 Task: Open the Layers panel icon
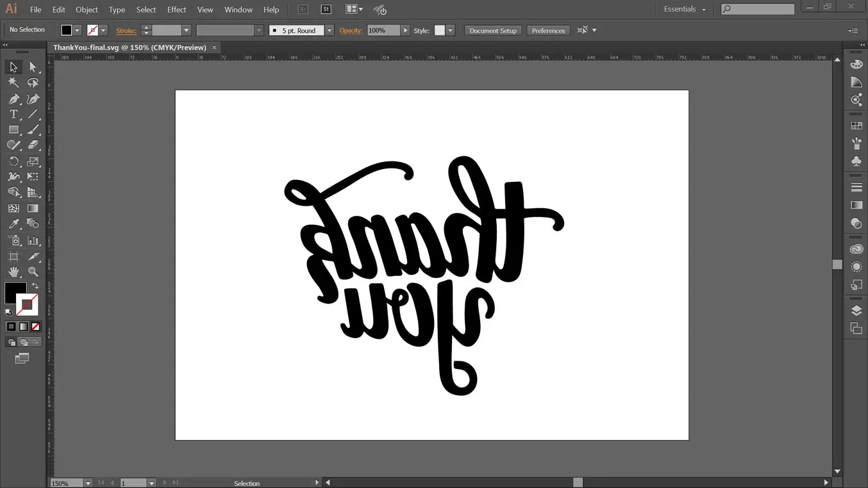[856, 311]
